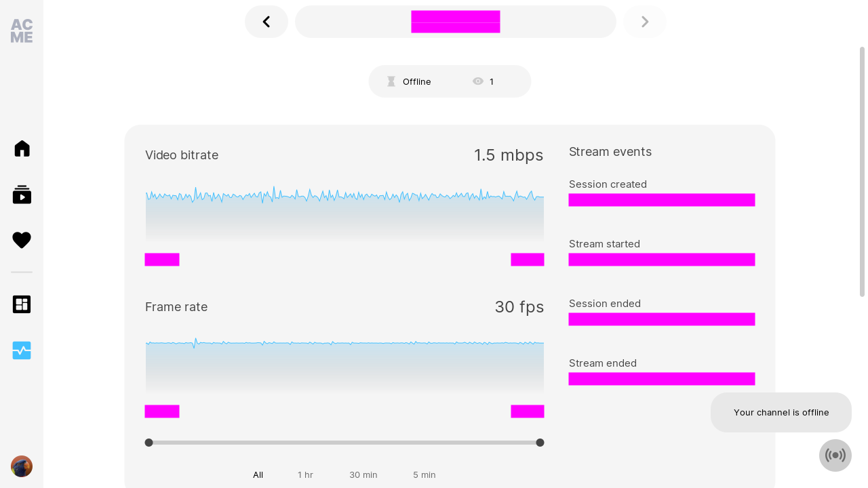Select the All time range
Screen dimensions: 868x488
258,474
